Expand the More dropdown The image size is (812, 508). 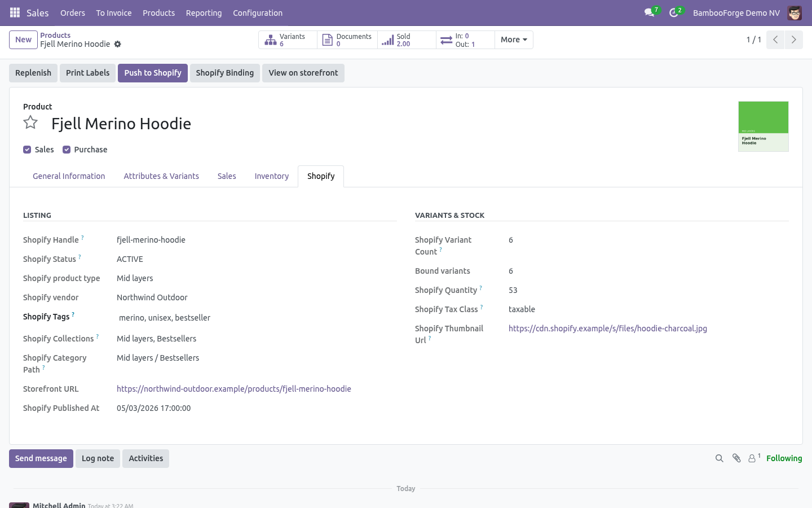[x=514, y=40]
